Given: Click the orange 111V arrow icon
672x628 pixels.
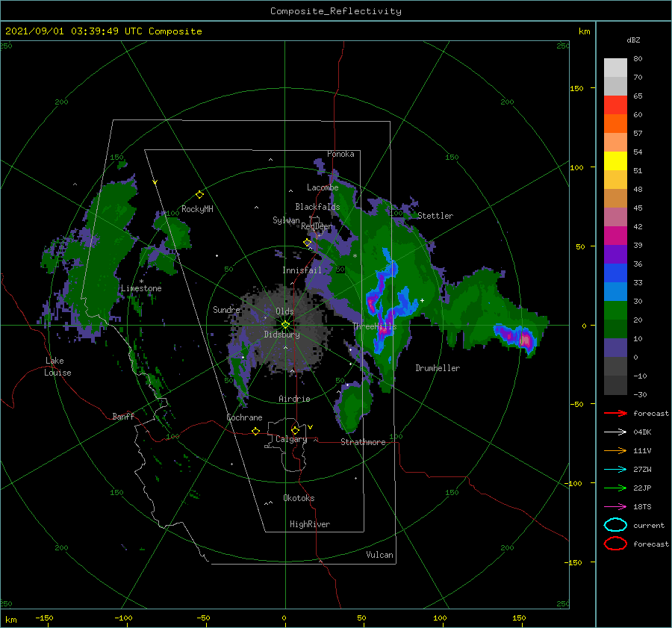Looking at the screenshot, I should tap(615, 450).
